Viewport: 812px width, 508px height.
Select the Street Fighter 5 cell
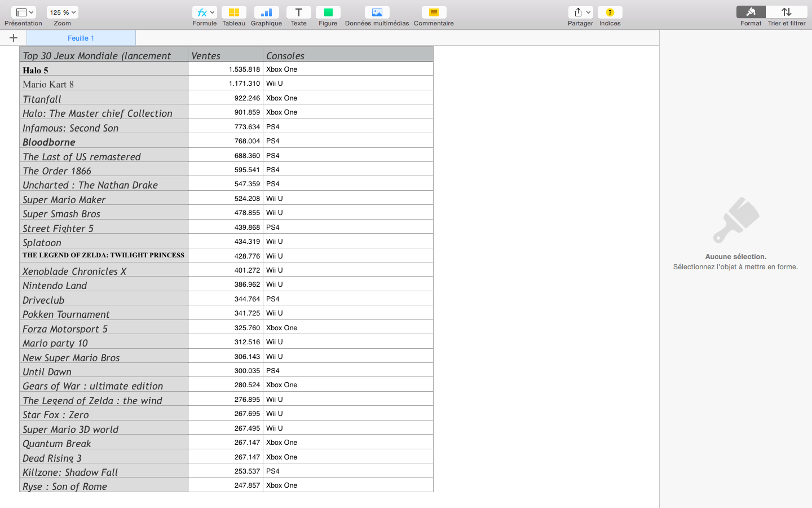tap(104, 227)
